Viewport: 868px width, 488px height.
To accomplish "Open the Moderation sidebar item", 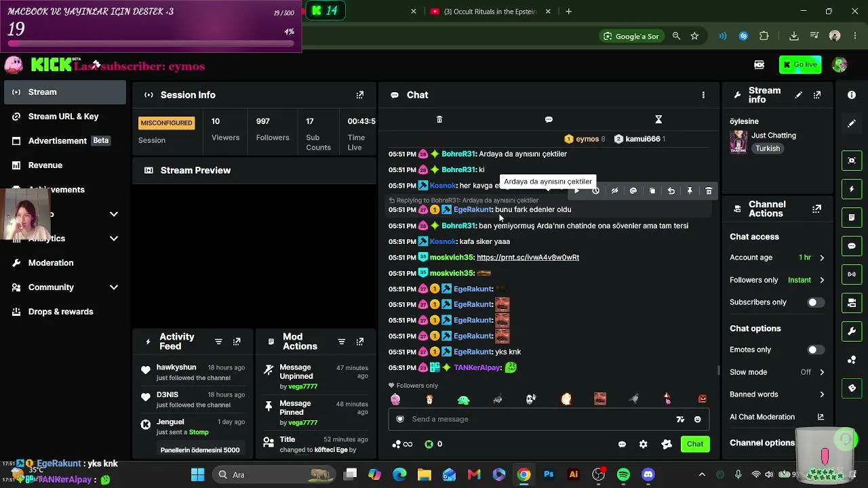I will tap(65, 263).
